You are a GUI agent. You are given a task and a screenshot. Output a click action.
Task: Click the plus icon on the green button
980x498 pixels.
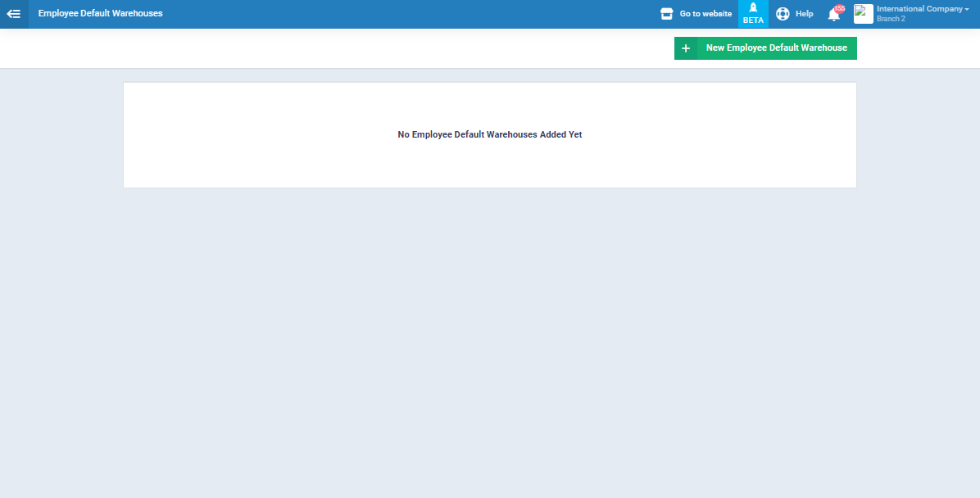(x=686, y=48)
